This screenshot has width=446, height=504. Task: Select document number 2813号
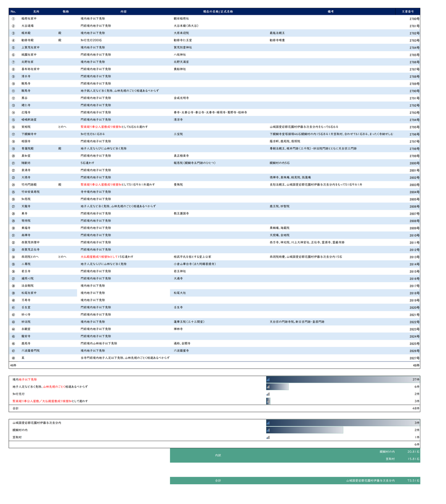coord(415,257)
